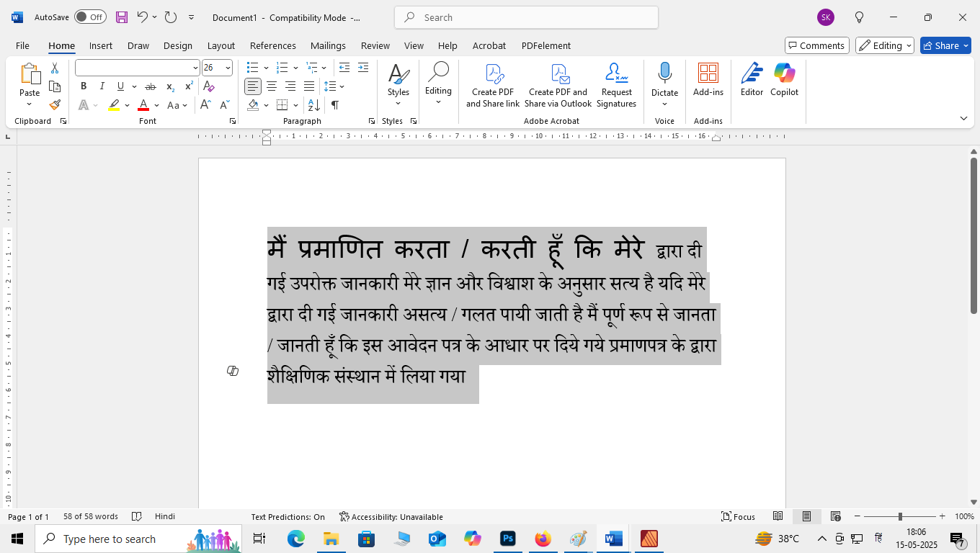Open Copilot from the ribbon
980x553 pixels.
tap(784, 80)
